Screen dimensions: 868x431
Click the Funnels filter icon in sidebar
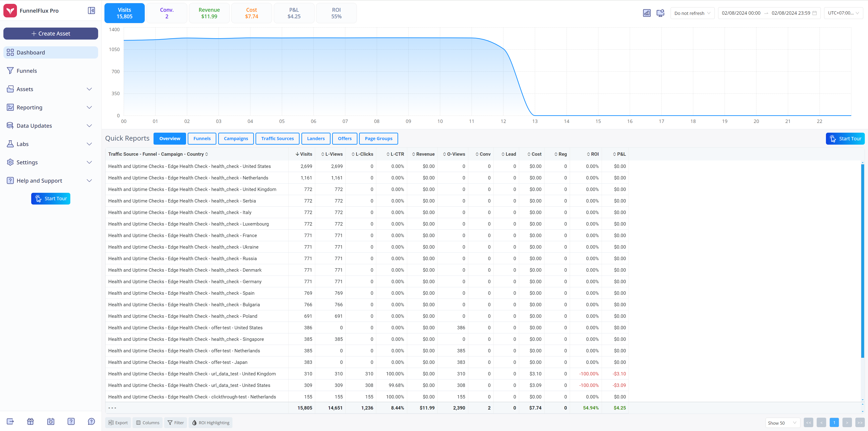point(10,70)
